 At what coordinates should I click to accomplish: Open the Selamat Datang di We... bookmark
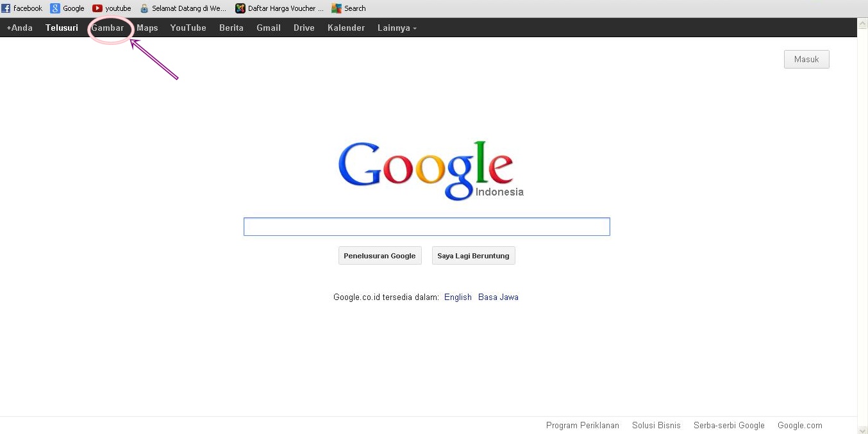(183, 8)
